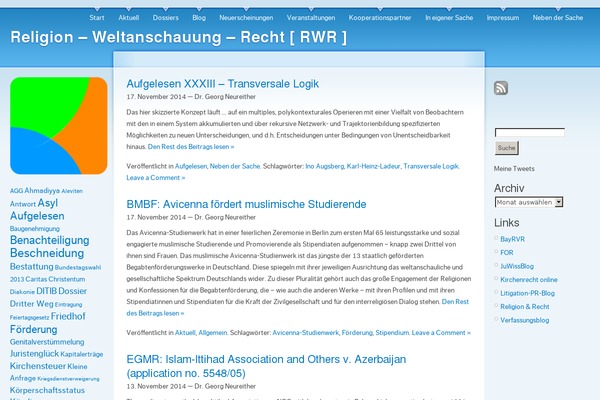This screenshot has width=600, height=400.
Task: Open Neben der Sache in top navigation
Action: (558, 18)
